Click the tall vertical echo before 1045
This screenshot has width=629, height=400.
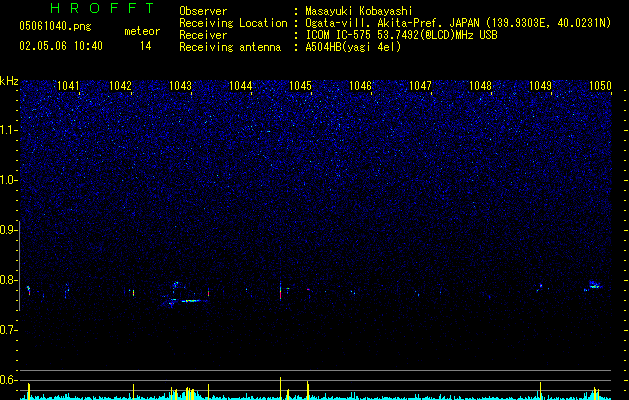tap(280, 290)
